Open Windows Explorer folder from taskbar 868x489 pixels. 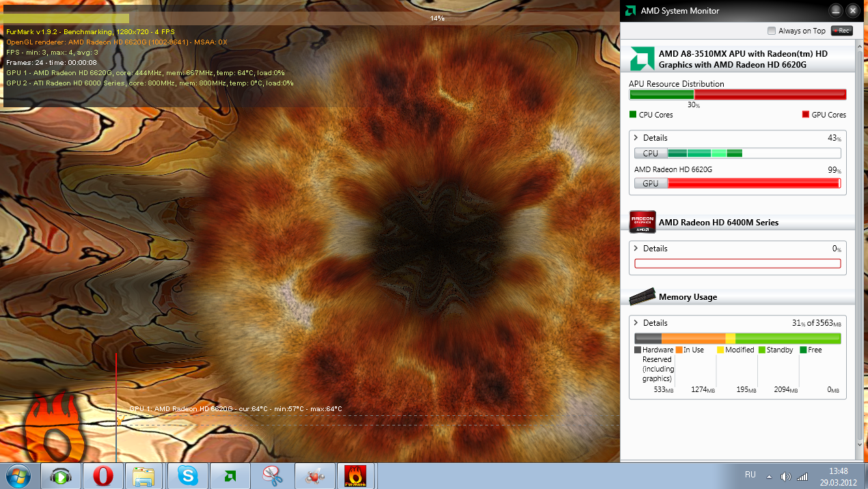(x=145, y=475)
